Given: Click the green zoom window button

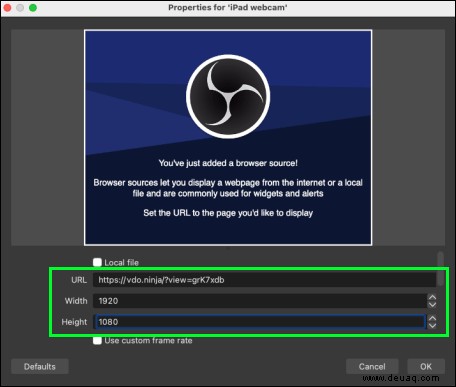Looking at the screenshot, I should point(33,7).
